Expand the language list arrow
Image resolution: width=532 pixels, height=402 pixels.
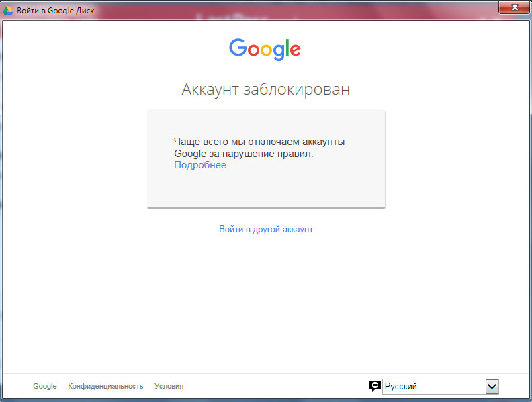click(x=492, y=387)
